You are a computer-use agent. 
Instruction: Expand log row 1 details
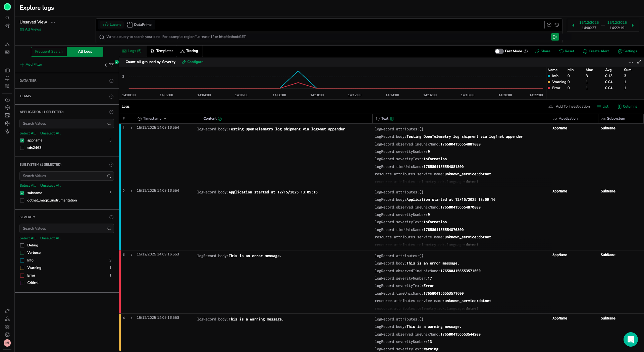click(131, 128)
